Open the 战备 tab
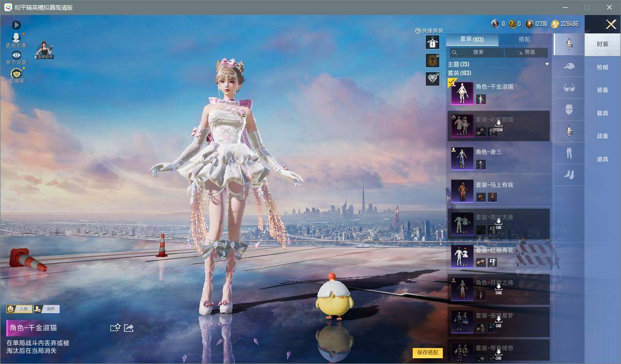The width and height of the screenshot is (621, 364). (603, 136)
